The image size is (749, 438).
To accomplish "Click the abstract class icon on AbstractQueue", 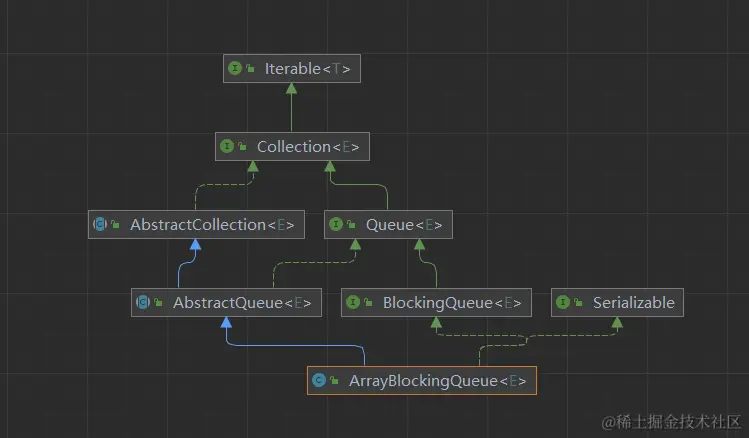I will click(143, 302).
